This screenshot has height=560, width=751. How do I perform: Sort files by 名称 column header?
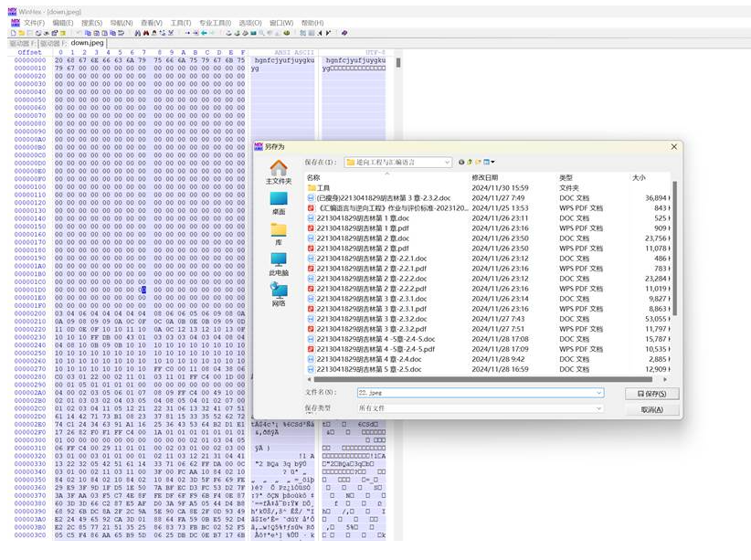pyautogui.click(x=313, y=178)
